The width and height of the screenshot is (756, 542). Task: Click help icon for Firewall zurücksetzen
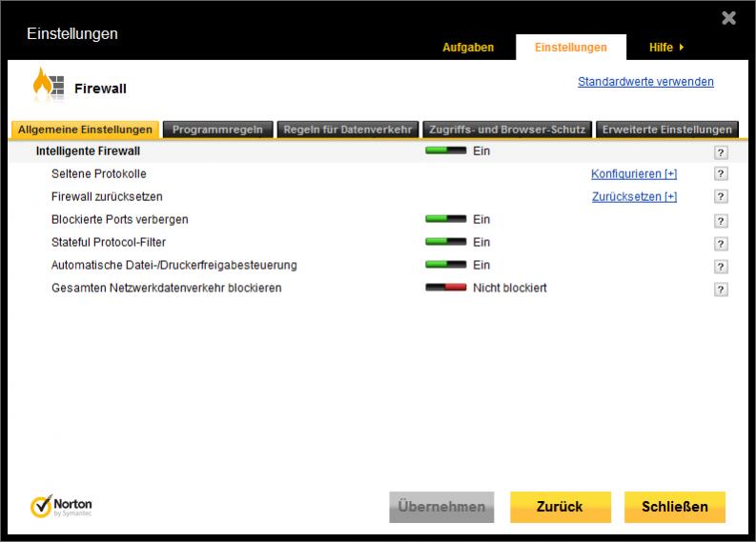[721, 197]
